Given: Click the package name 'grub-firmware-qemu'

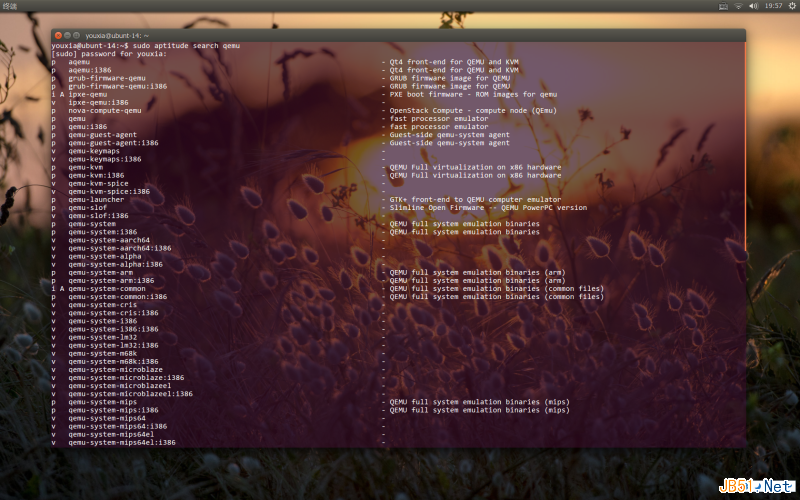Looking at the screenshot, I should [x=107, y=79].
